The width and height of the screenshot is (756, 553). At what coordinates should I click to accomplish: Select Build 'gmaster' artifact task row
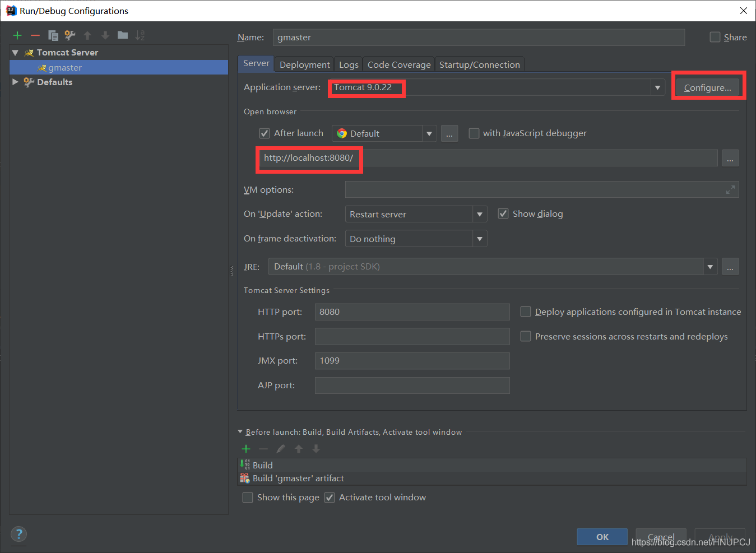click(x=492, y=478)
